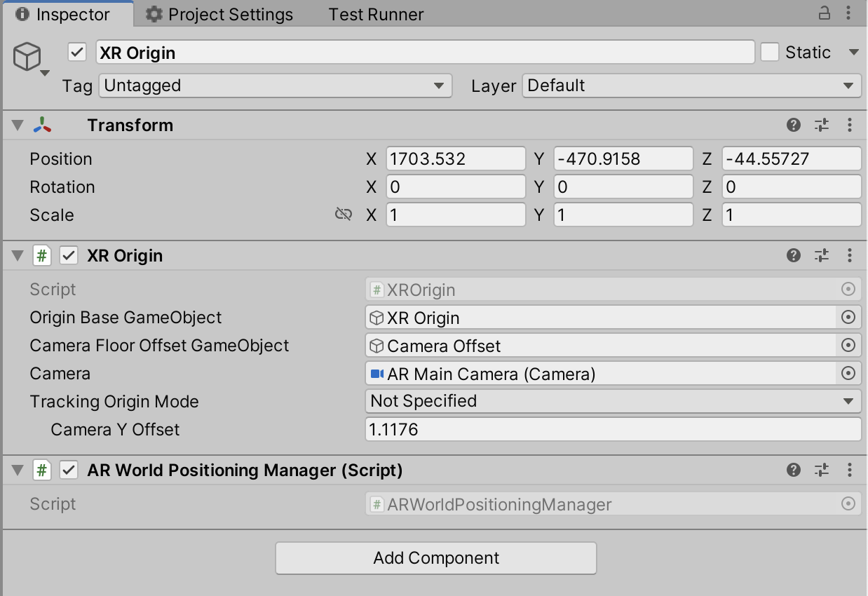Toggle the Scale constrained proportions link icon
The height and width of the screenshot is (596, 868).
click(343, 215)
